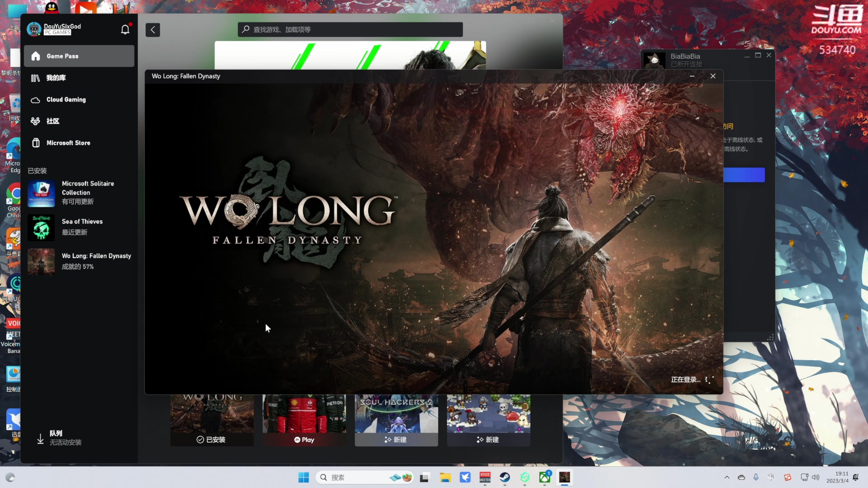The image size is (868, 488).
Task: Click the Windows widgets icon on taskbar
Action: [10, 477]
